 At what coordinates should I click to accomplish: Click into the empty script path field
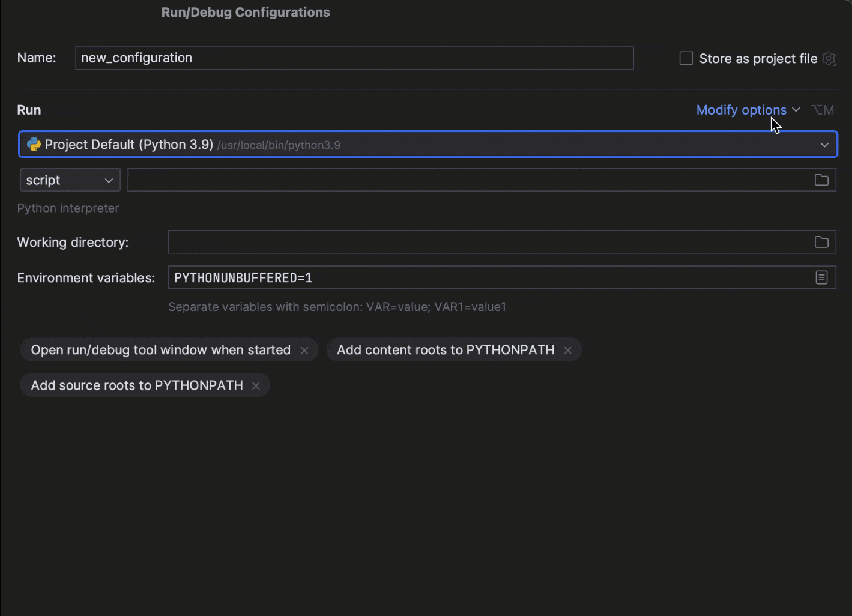pyautogui.click(x=468, y=180)
